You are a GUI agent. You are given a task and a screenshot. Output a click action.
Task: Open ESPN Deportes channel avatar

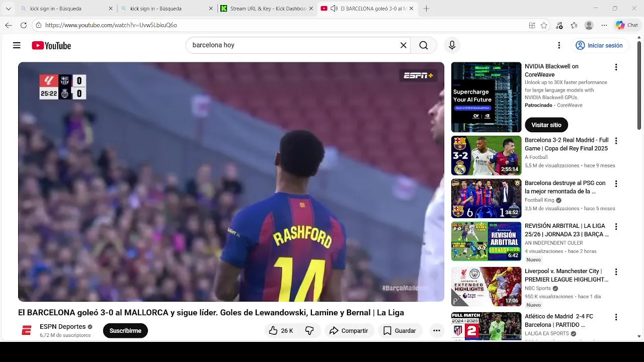click(x=27, y=330)
